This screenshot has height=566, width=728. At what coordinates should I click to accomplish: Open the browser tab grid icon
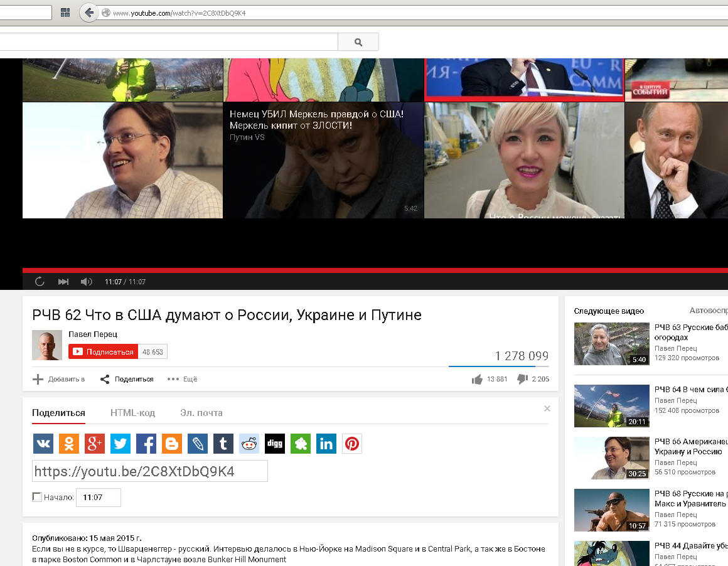click(65, 13)
